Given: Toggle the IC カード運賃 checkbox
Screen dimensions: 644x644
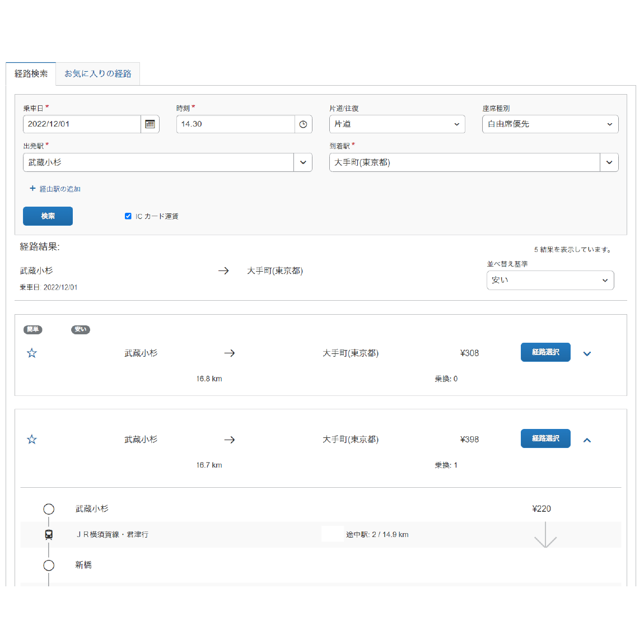Looking at the screenshot, I should click(x=128, y=216).
